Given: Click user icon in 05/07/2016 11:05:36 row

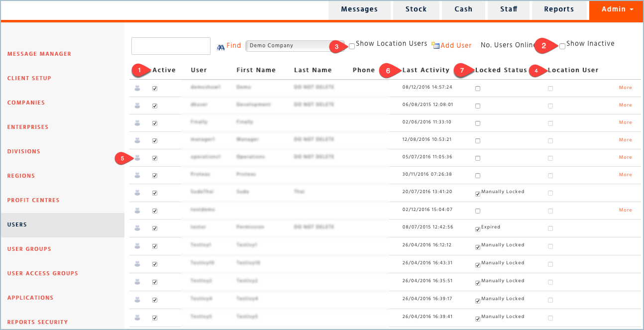Looking at the screenshot, I should point(137,158).
